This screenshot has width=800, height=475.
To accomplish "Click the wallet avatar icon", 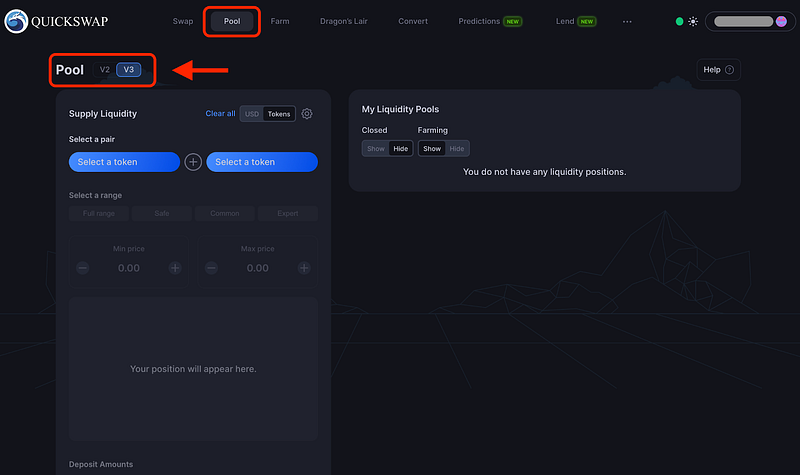I will tap(781, 21).
